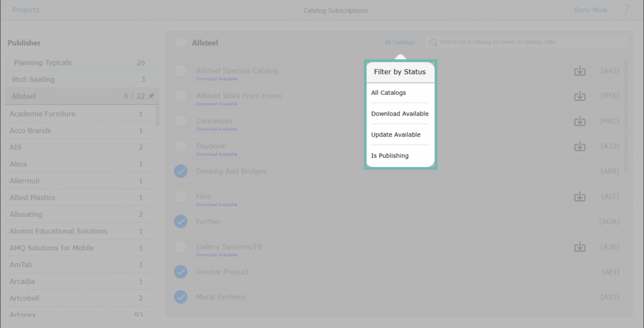The width and height of the screenshot is (644, 328).
Task: Click the catalog list scrollbar
Action: 626,116
